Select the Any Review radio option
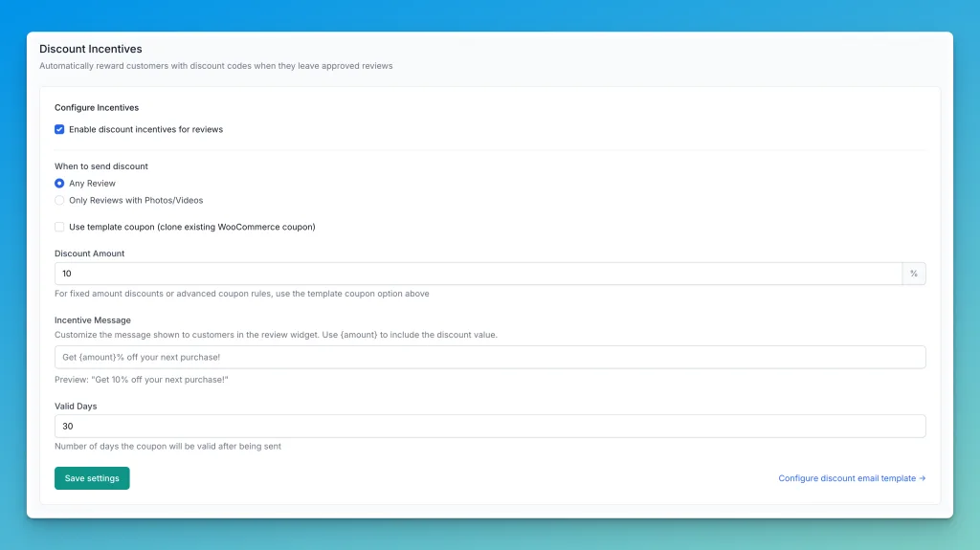This screenshot has height=550, width=980. click(x=59, y=184)
